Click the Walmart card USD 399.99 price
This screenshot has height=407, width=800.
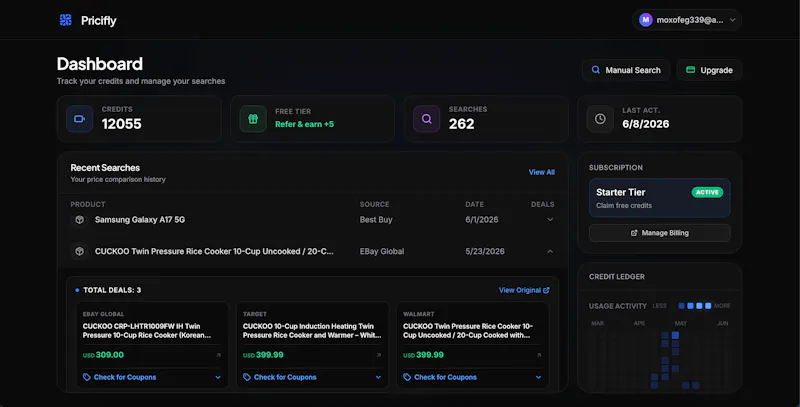click(423, 355)
